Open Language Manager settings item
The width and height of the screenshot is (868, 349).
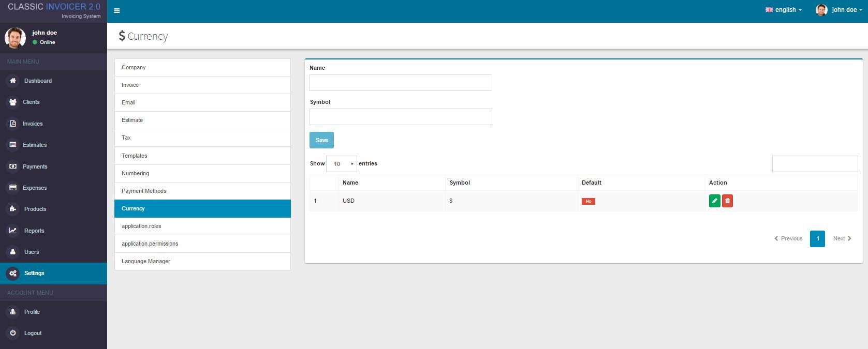(202, 261)
